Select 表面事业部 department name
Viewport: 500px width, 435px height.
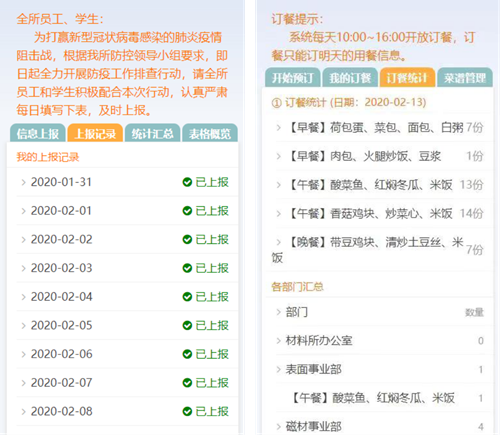tap(314, 369)
